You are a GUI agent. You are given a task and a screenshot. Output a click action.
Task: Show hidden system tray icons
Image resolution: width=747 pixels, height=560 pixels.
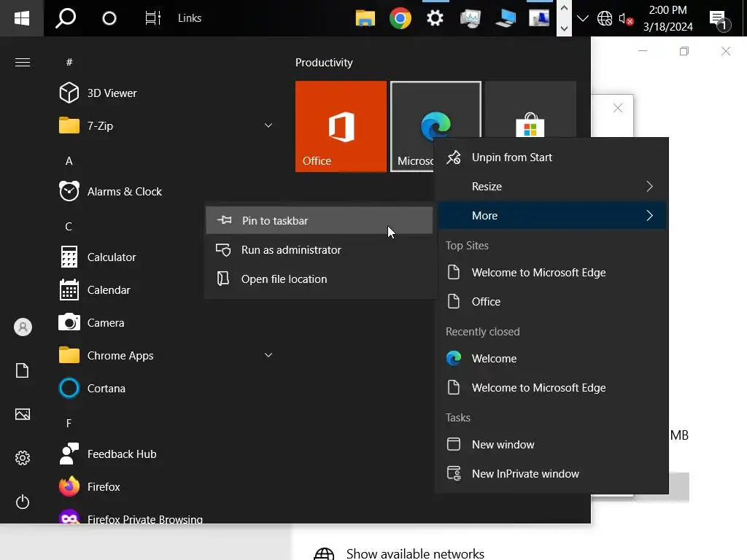[582, 18]
